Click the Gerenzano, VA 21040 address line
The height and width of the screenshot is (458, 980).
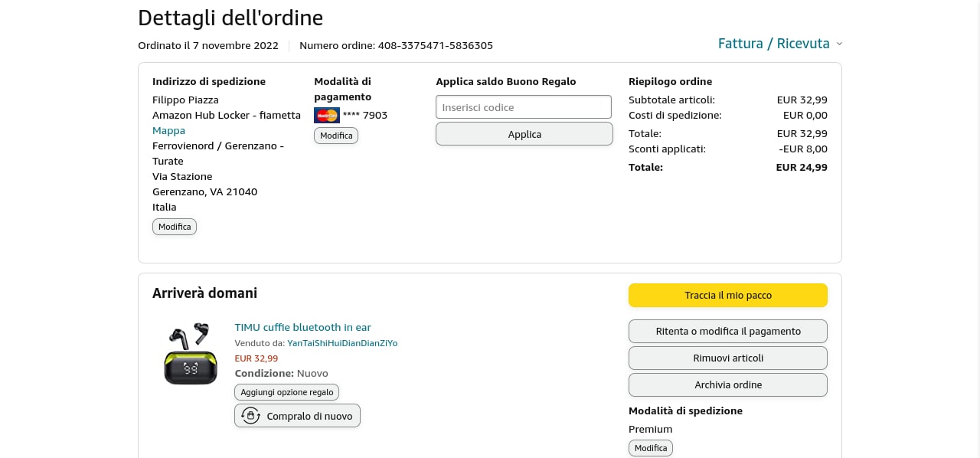point(204,191)
